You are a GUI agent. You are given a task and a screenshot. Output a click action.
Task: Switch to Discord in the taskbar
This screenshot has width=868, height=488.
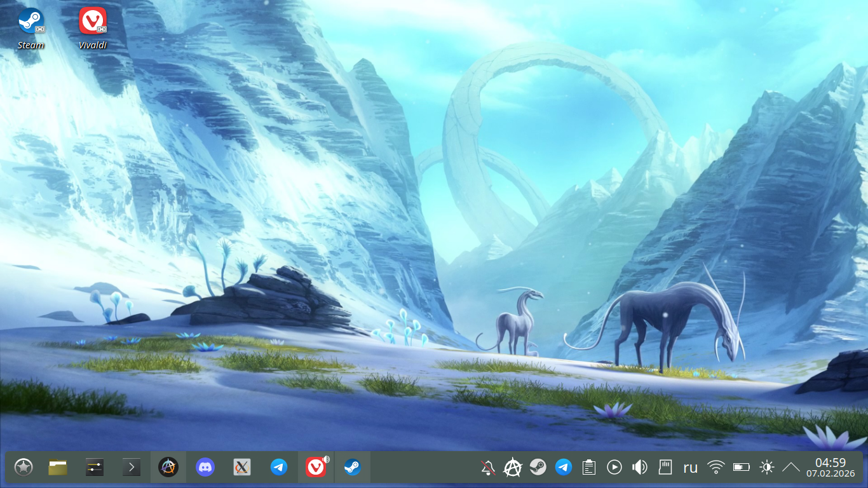point(205,468)
